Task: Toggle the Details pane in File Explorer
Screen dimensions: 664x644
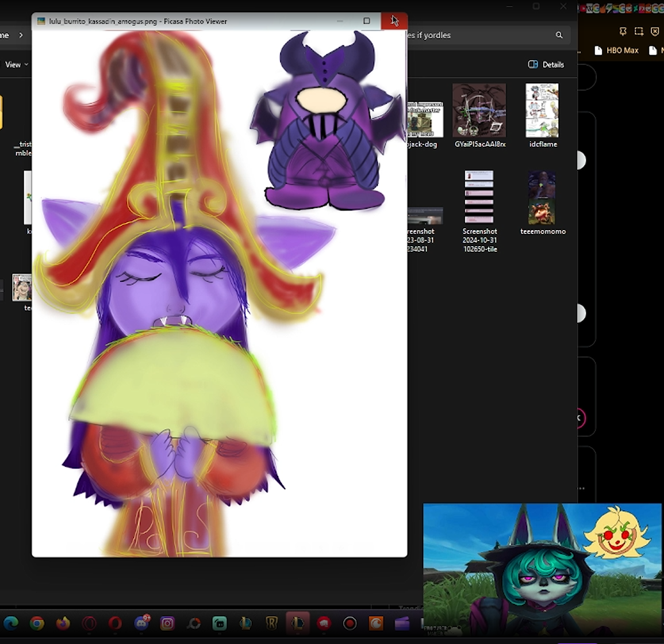Action: (x=546, y=64)
